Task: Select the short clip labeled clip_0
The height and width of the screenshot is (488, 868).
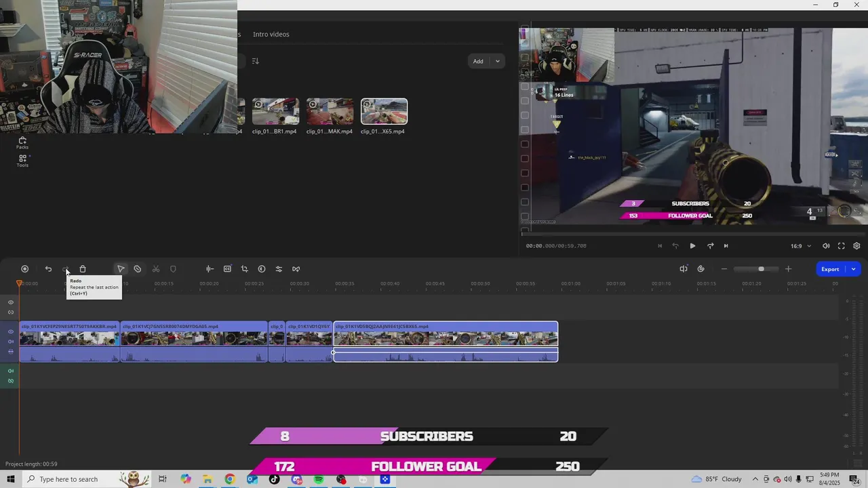Action: (x=277, y=342)
